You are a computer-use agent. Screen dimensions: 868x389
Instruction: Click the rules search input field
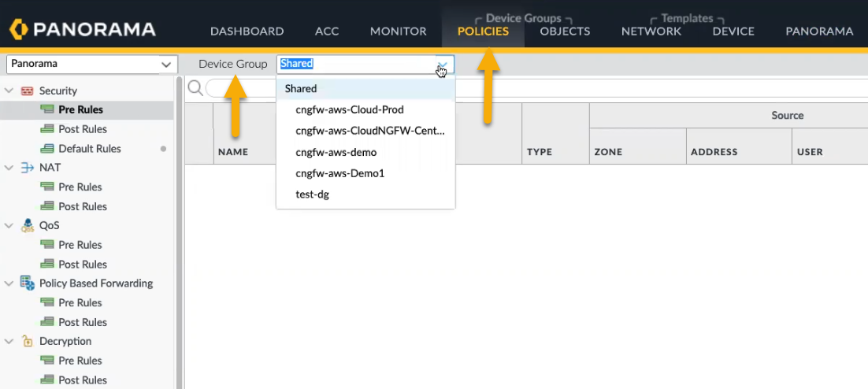point(536,88)
